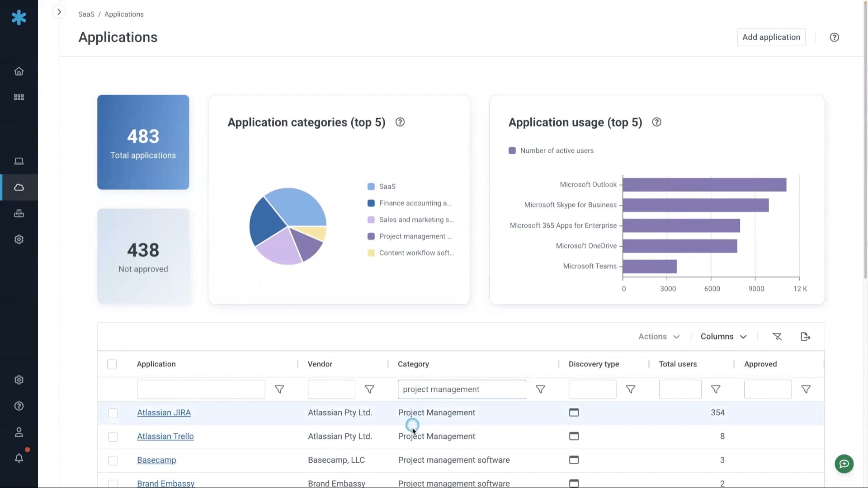
Task: Toggle the select-all checkbox in table header
Action: point(112,364)
